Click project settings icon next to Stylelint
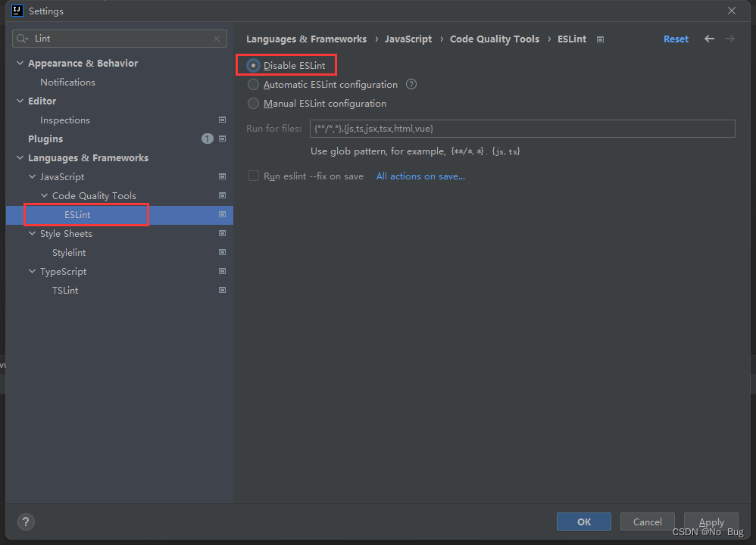The image size is (756, 545). click(222, 253)
